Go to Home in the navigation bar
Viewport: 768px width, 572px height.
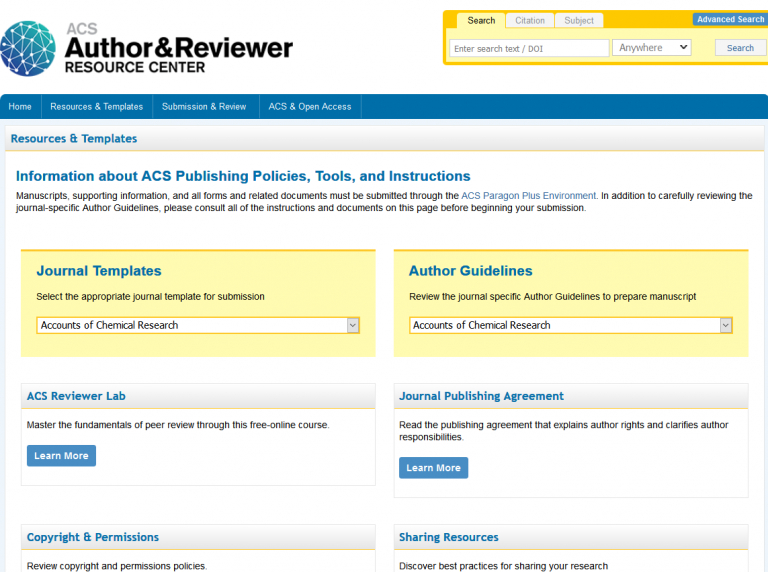20,107
